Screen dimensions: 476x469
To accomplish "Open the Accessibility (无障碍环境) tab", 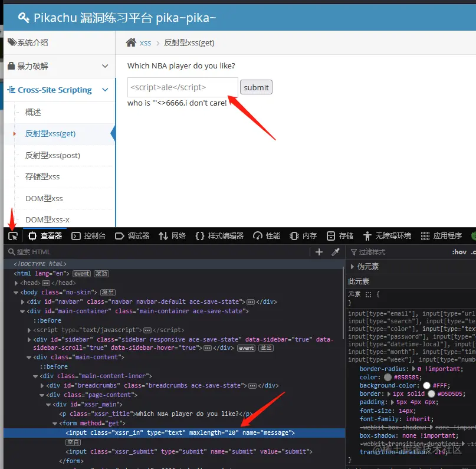I will 387,236.
